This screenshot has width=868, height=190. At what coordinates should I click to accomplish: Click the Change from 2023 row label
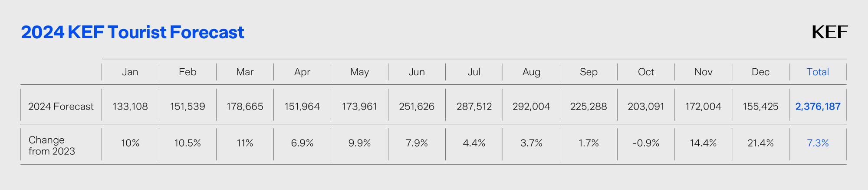[x=52, y=145]
